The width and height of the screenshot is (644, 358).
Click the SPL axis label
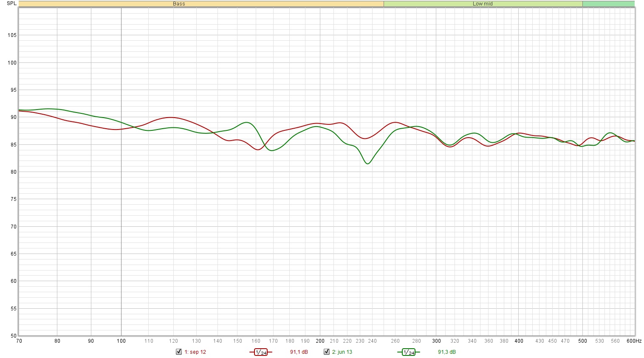[12, 3]
